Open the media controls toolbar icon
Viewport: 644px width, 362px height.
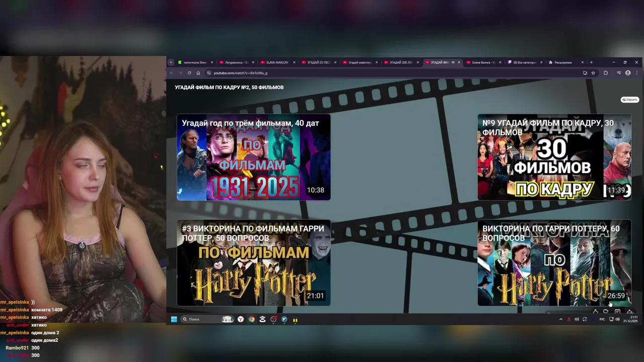(619, 73)
